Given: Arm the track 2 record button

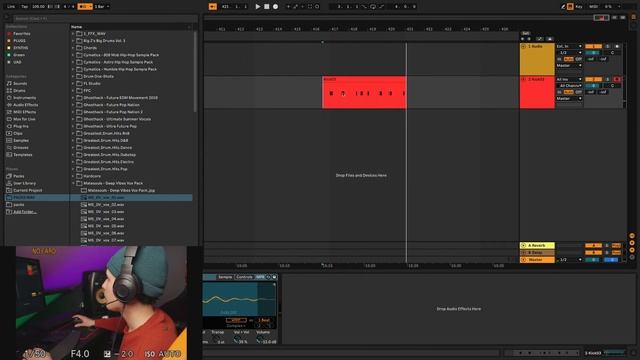Looking at the screenshot, I should (617, 80).
